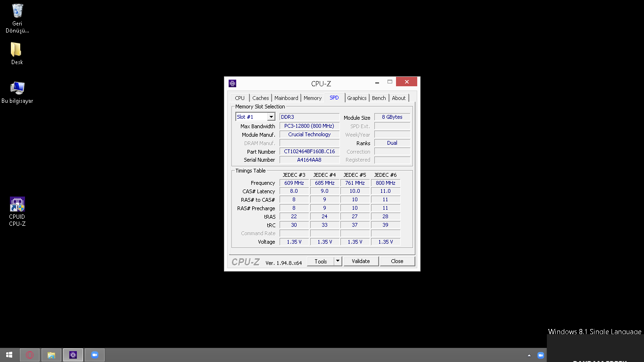This screenshot has height=362, width=644.
Task: Click the tRC value 39
Action: click(x=386, y=225)
